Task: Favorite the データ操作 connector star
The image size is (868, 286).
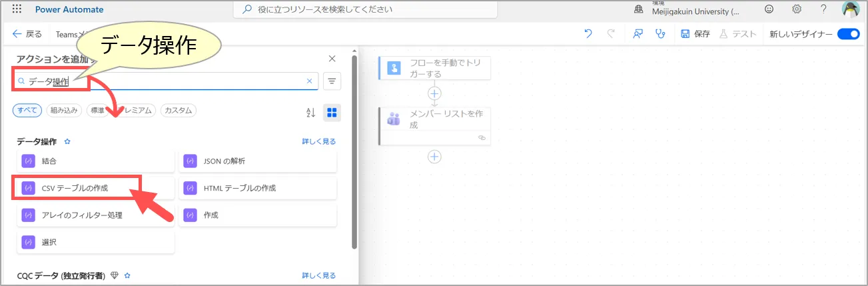Action: [x=67, y=142]
